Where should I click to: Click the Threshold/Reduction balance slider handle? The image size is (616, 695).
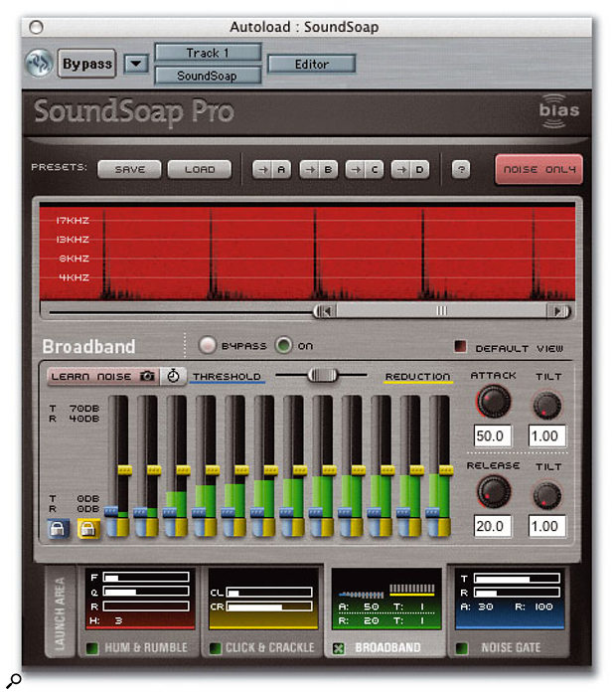(x=322, y=375)
